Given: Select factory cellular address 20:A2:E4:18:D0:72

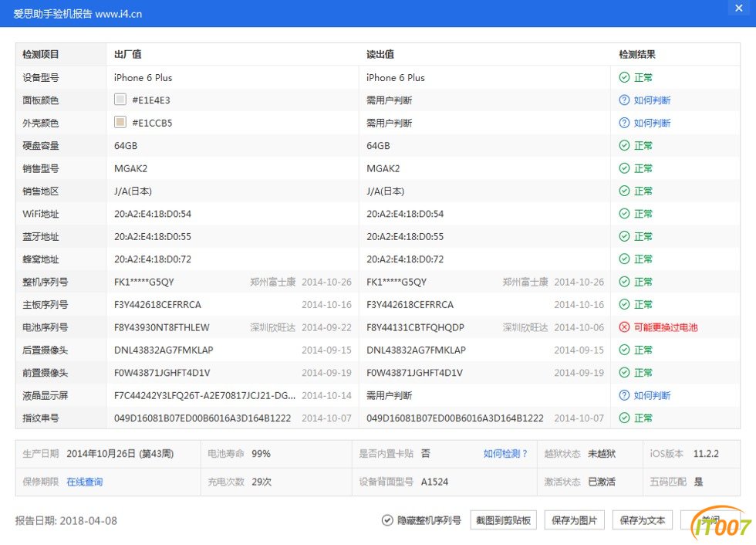Looking at the screenshot, I should point(153,259).
